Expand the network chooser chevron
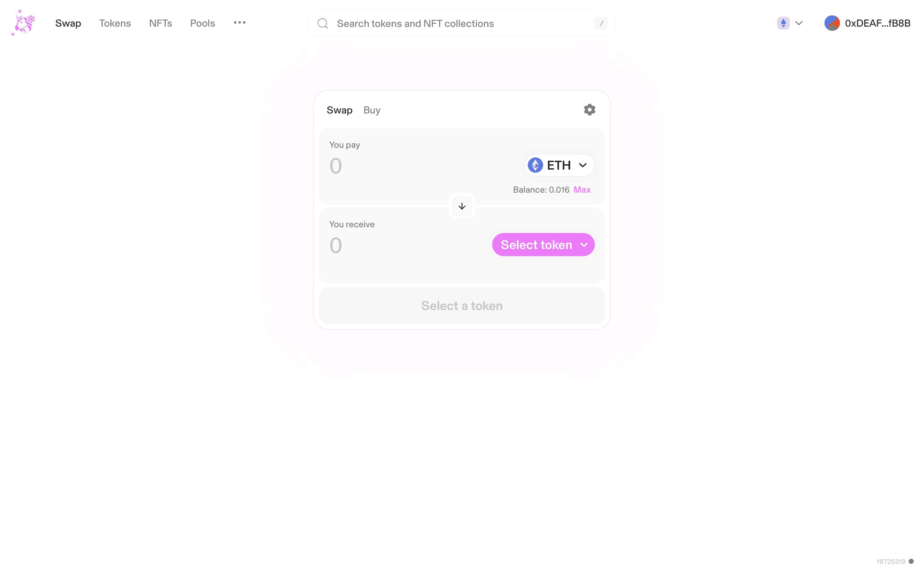This screenshot has height=577, width=924. 799,23
